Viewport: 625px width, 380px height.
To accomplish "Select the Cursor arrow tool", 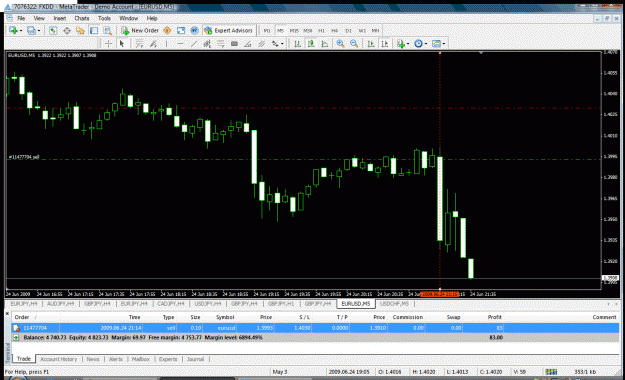I will 122,44.
